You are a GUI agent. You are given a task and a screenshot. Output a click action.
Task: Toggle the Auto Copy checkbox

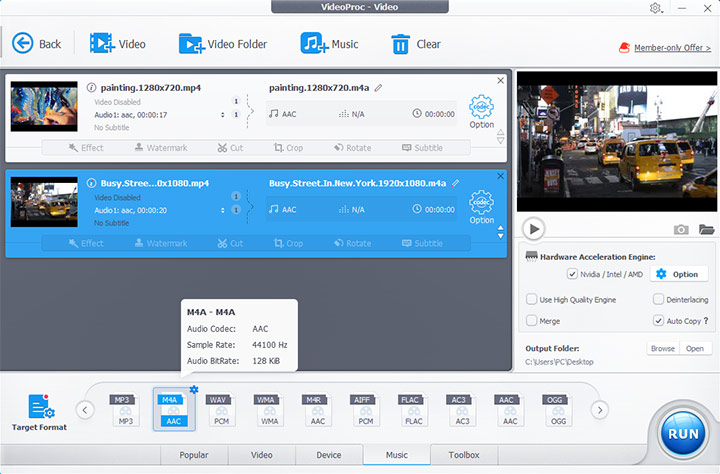658,321
